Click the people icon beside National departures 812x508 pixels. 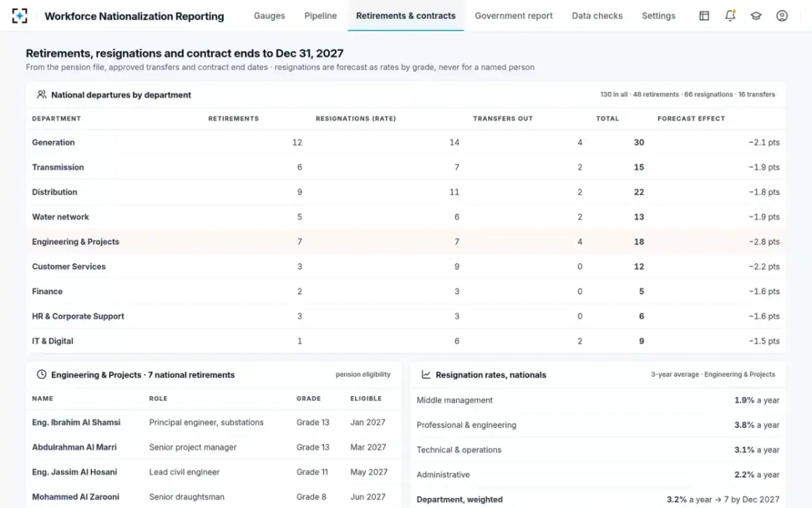click(x=41, y=95)
